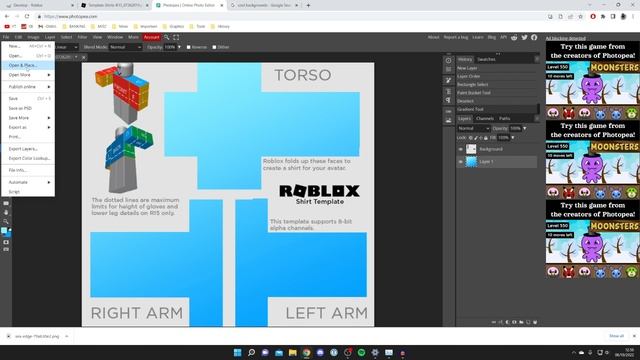The width and height of the screenshot is (640, 360).
Task: Open the gradient type Linear dropdown
Action: (67, 47)
